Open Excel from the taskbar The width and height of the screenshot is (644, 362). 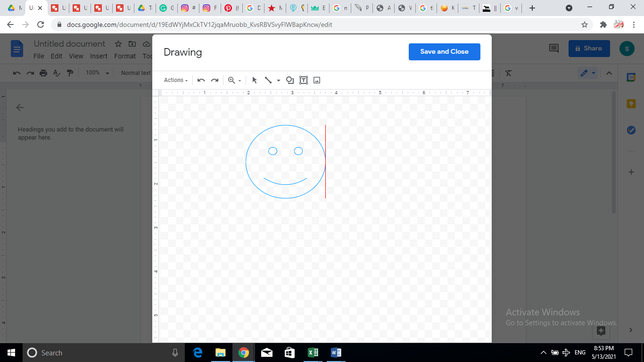[x=313, y=353]
